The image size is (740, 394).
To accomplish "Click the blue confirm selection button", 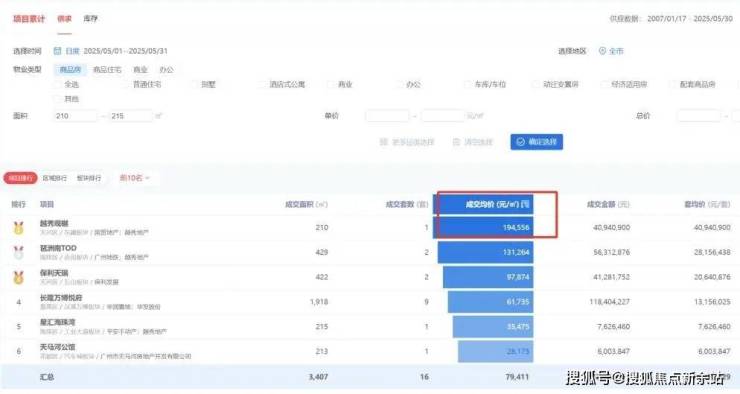I will click(x=537, y=142).
